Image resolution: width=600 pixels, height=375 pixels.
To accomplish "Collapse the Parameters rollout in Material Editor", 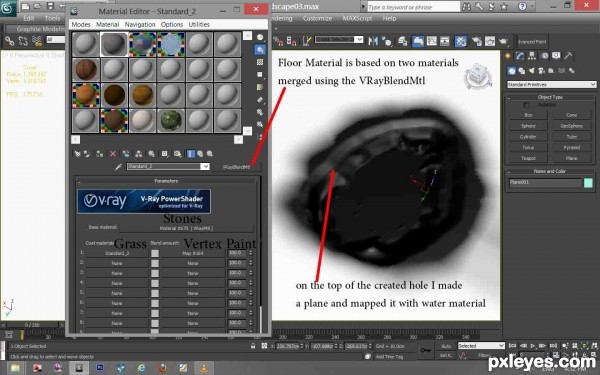I will point(166,181).
